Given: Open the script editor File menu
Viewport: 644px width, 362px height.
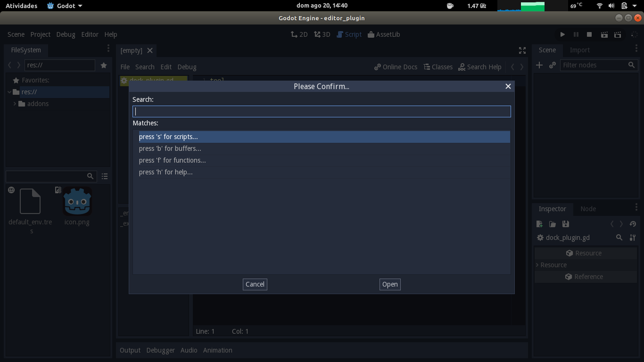Looking at the screenshot, I should pyautogui.click(x=125, y=67).
